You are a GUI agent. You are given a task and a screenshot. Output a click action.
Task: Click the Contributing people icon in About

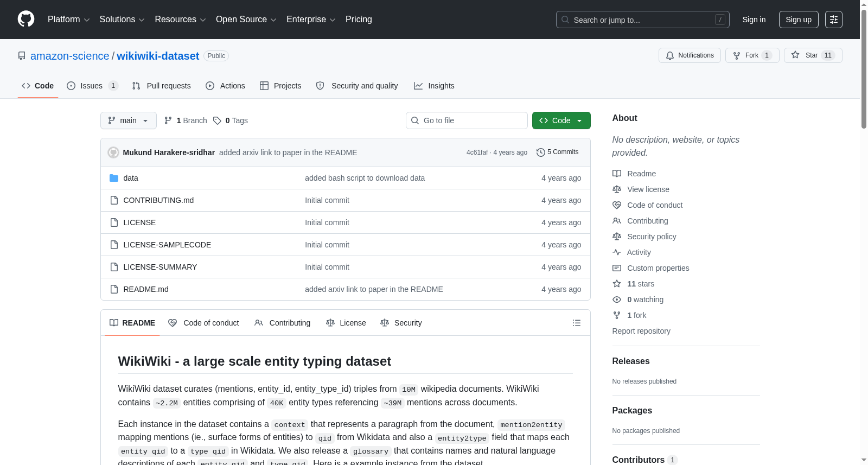pyautogui.click(x=617, y=221)
